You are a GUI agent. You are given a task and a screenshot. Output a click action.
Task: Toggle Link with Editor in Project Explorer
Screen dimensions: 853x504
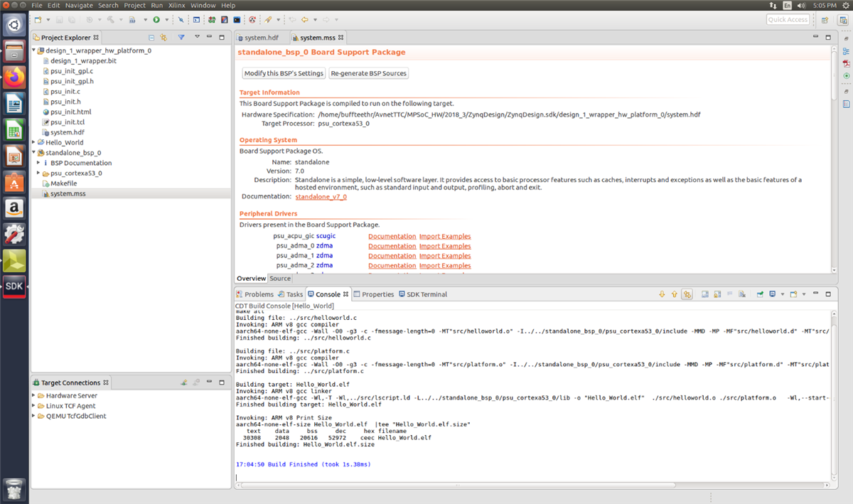coord(163,38)
